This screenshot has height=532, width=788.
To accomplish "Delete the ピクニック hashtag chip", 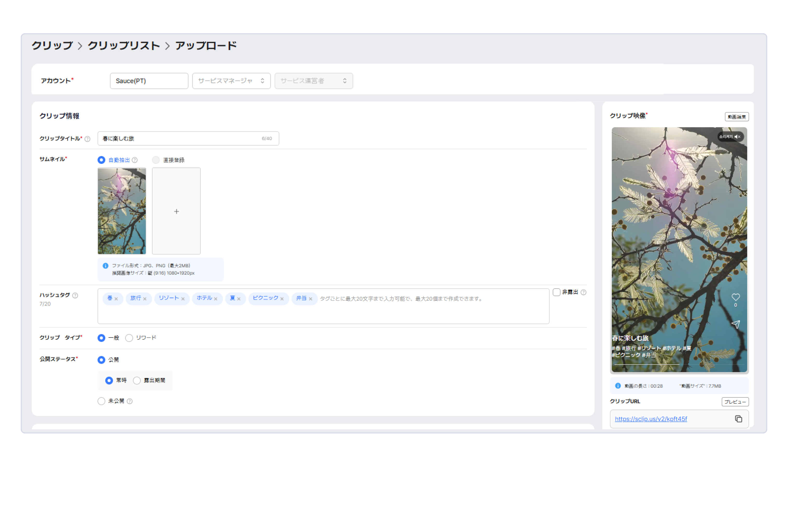I will (282, 299).
